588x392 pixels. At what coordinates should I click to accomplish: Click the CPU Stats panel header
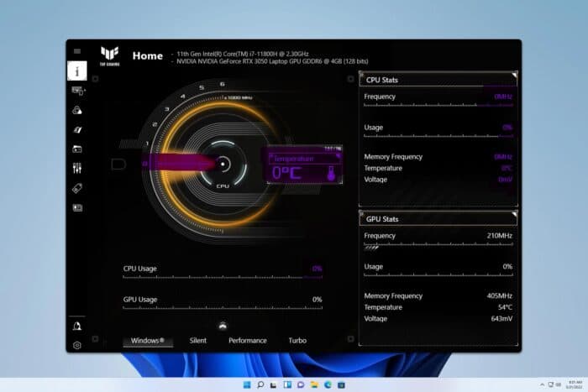(x=438, y=80)
